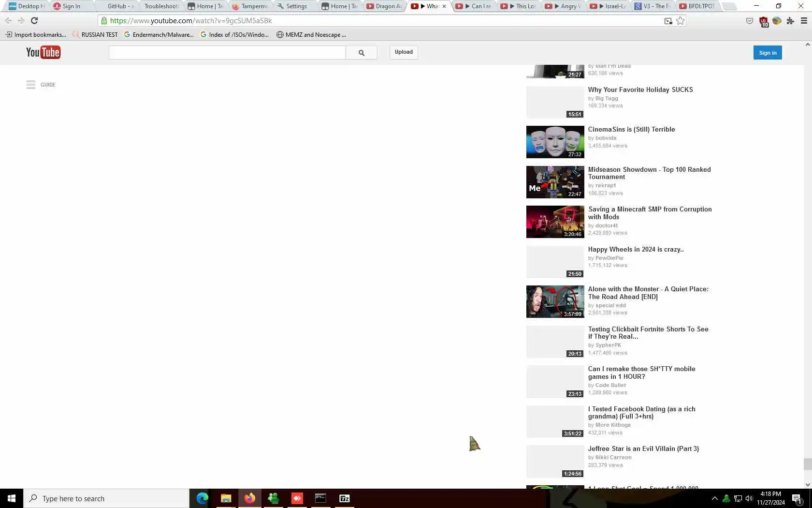Open video Why Your Favorite Holiday SUCKS
This screenshot has width=812, height=508.
pos(640,90)
